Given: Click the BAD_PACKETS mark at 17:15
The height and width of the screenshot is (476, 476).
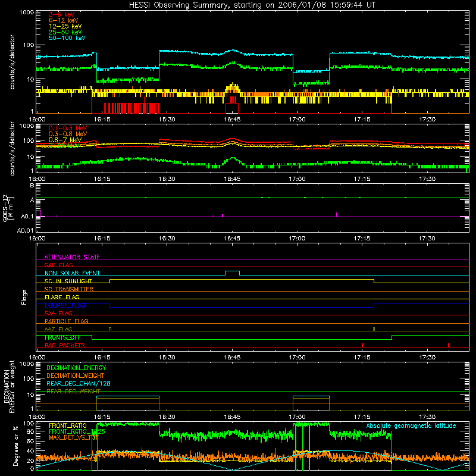Looking at the screenshot, I should pyautogui.click(x=362, y=345).
